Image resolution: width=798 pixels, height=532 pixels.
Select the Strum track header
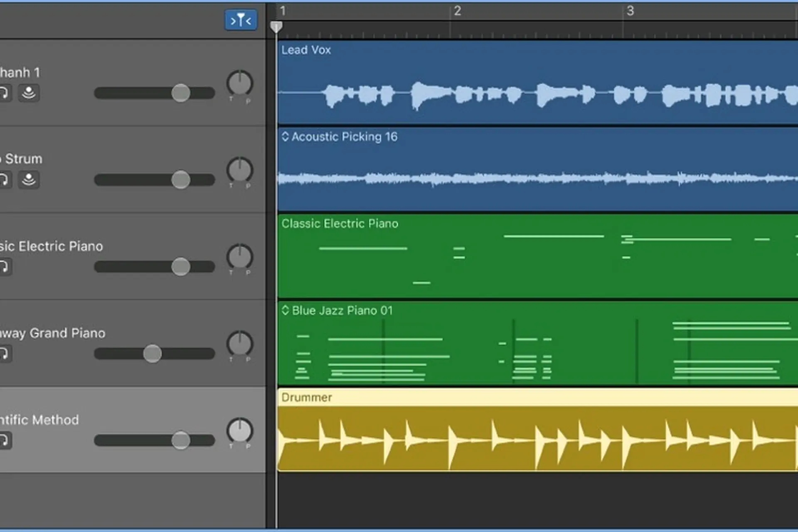coord(133,170)
